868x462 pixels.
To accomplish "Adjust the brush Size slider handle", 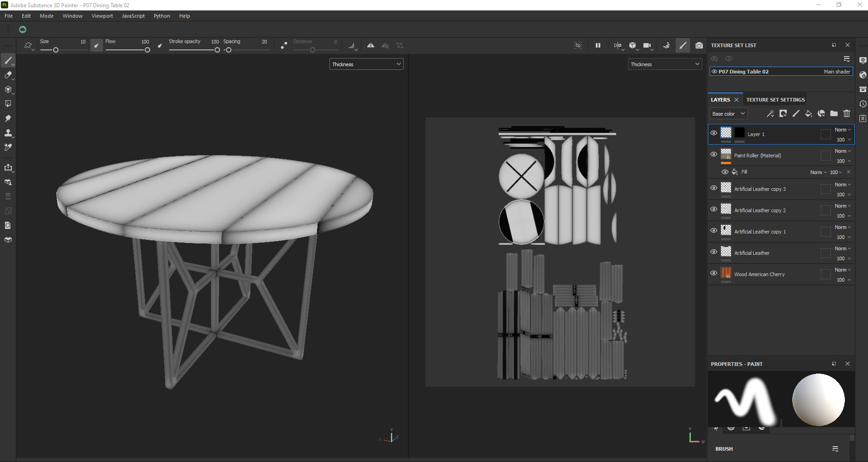I will coord(56,50).
